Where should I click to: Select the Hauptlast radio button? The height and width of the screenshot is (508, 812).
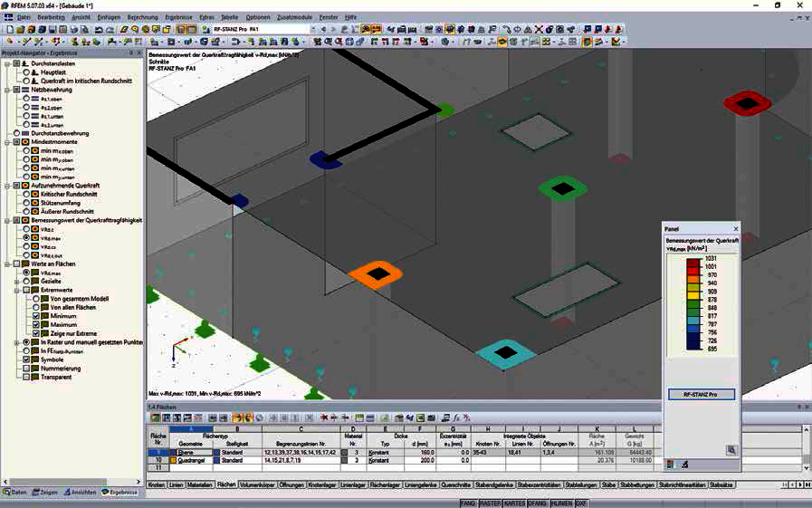click(26, 72)
